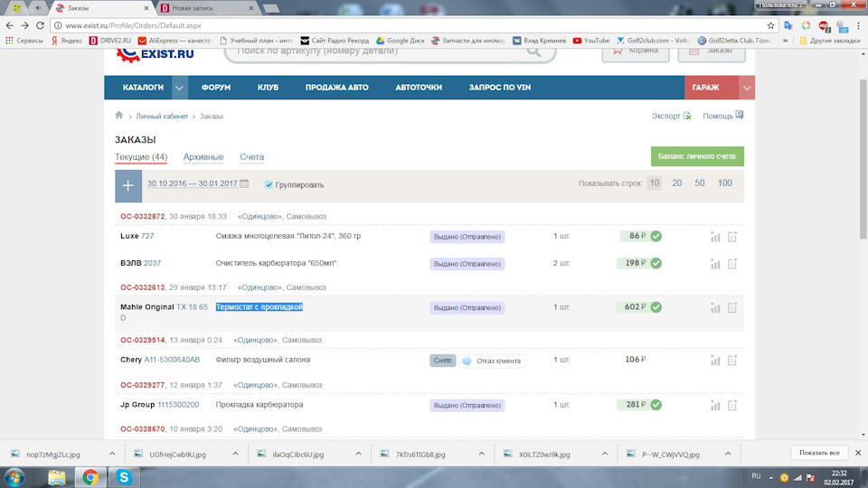Open statistics icon for Jp Group row
Image resolution: width=868 pixels, height=488 pixels.
715,406
